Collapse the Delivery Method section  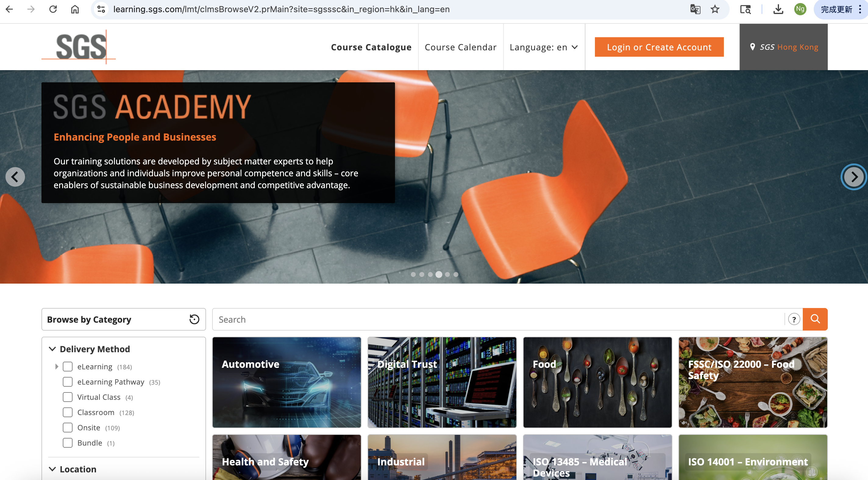tap(52, 349)
